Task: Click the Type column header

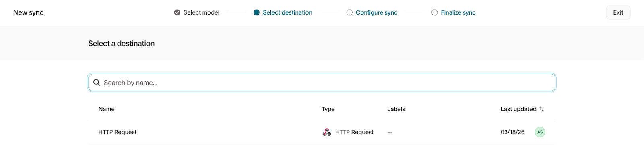Action: (x=328, y=109)
